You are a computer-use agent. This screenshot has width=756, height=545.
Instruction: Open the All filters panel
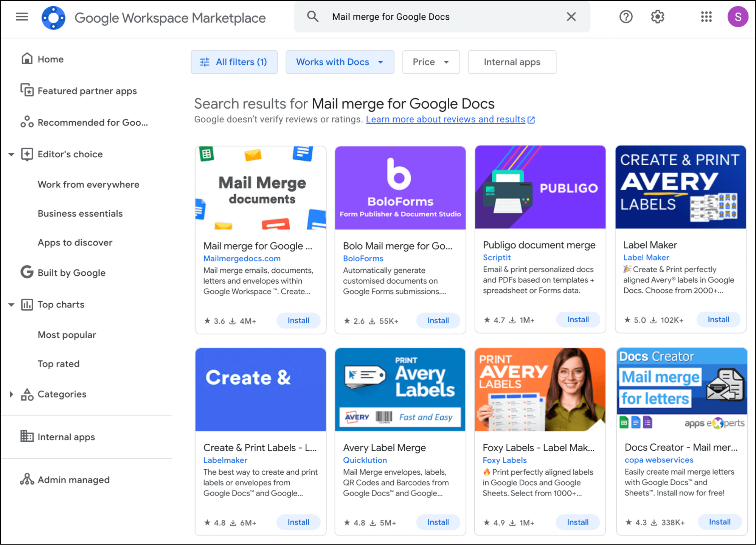pos(234,62)
